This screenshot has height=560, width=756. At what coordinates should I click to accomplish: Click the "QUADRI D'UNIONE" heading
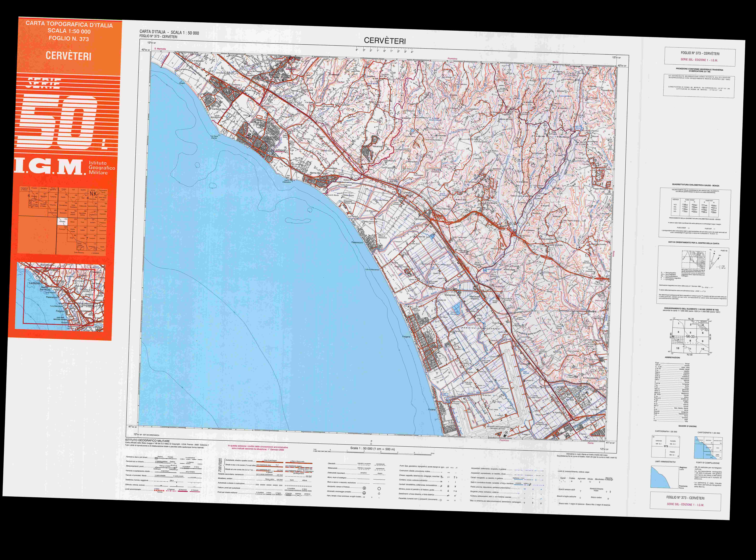click(687, 426)
